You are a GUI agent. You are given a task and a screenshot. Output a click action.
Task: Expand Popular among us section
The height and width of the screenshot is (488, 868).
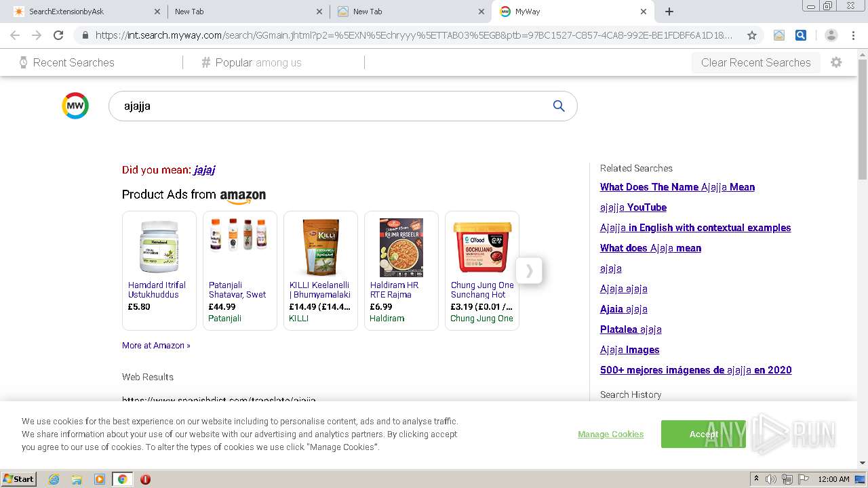click(x=252, y=62)
